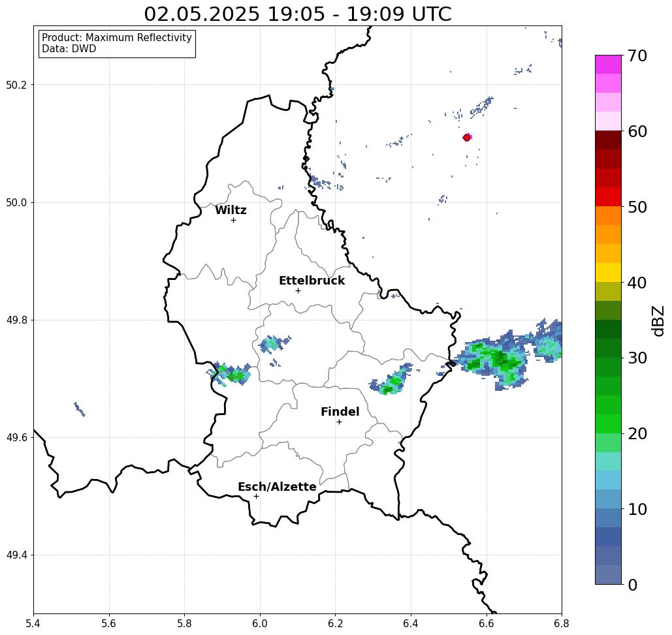Click the small light-blue rain cell south of Ettelbruck
Screen dimensions: 672x635
point(273,343)
